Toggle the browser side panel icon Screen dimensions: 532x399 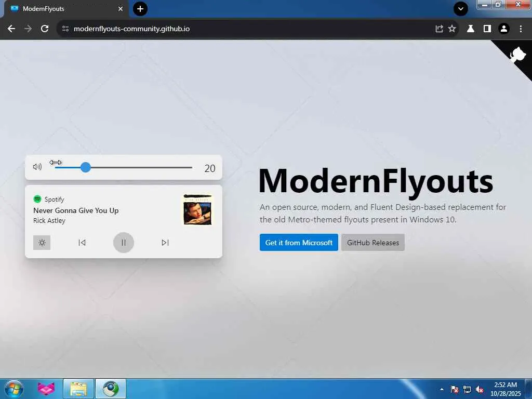tap(487, 29)
